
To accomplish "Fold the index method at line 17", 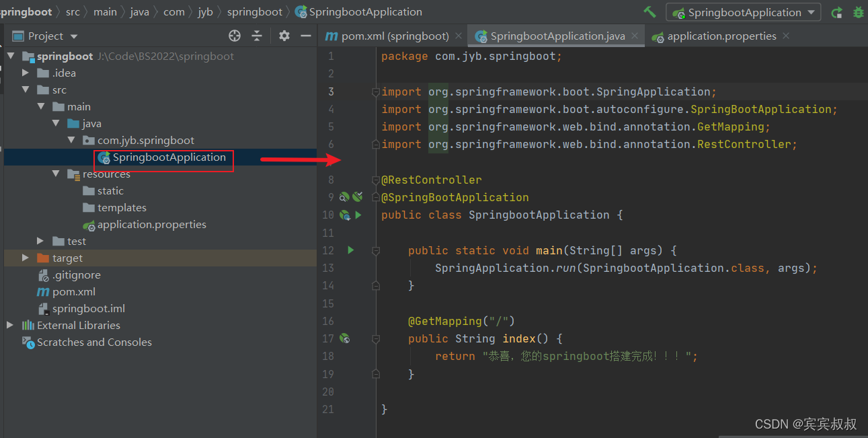I will [377, 338].
